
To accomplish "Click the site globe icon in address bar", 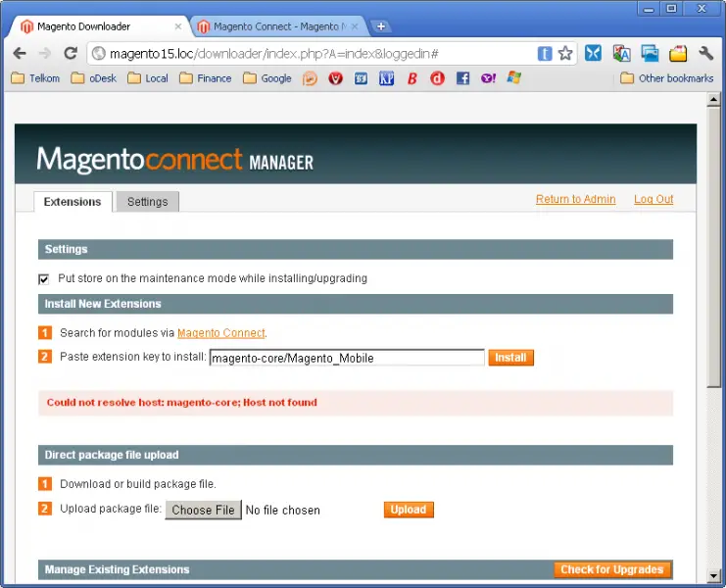I will point(98,54).
